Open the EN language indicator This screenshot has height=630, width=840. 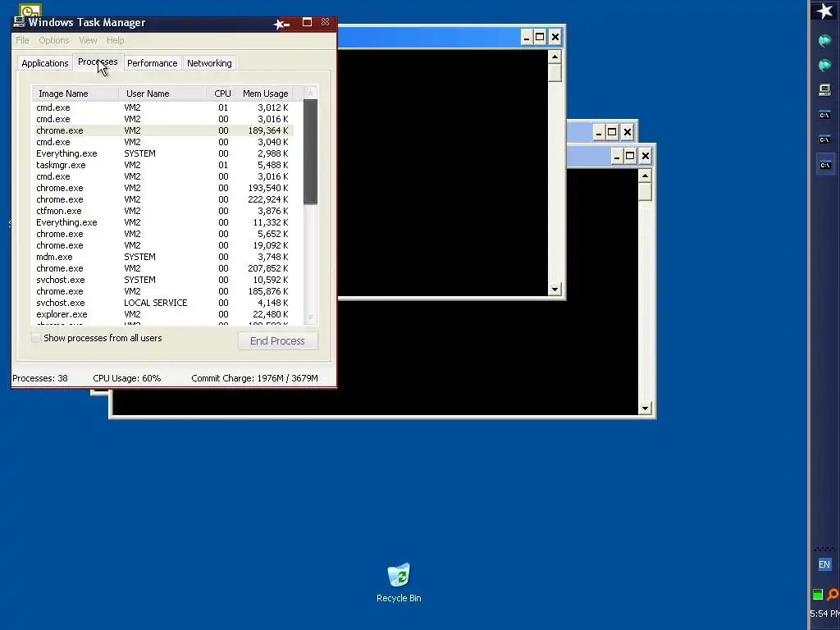coord(824,564)
